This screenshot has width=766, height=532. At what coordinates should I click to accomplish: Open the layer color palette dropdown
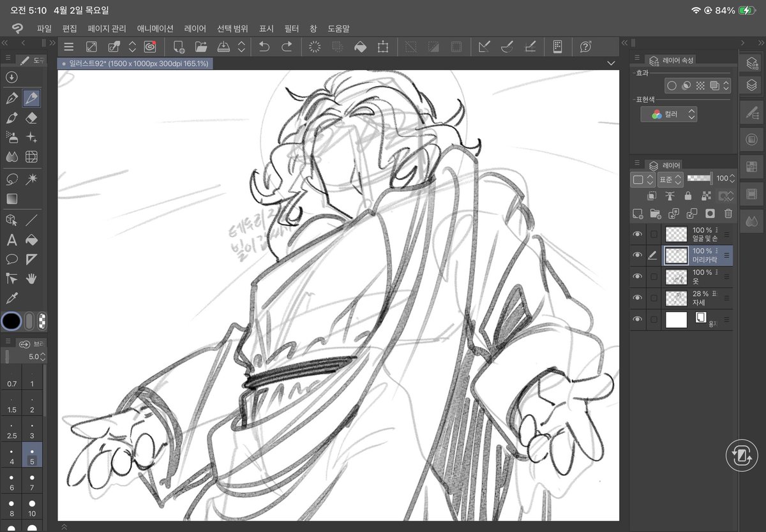[642, 179]
